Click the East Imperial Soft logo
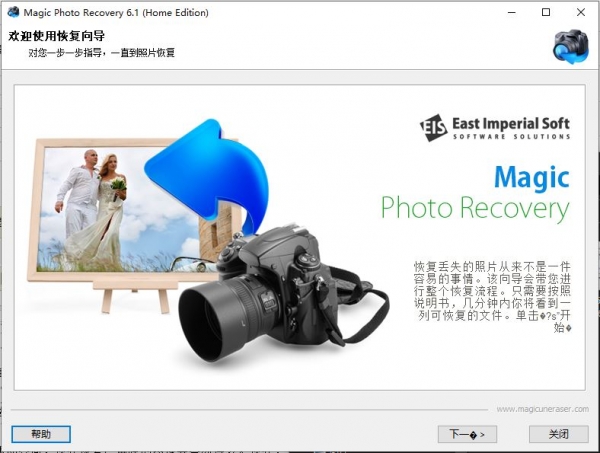The height and width of the screenshot is (453, 600). click(495, 128)
